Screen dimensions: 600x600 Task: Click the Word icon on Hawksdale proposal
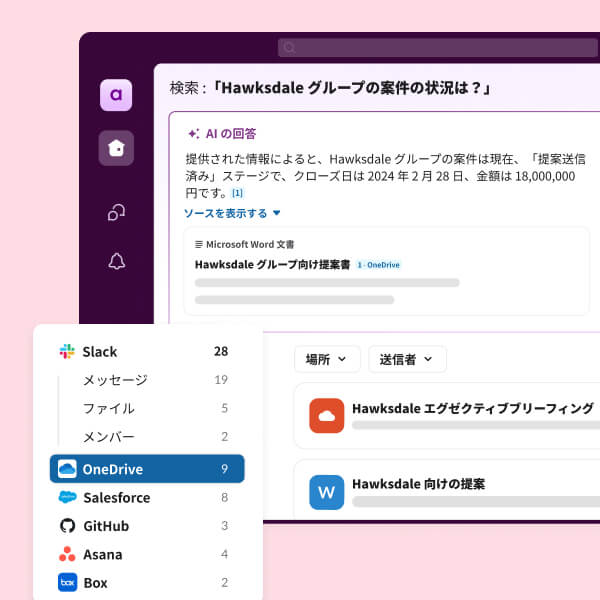[x=326, y=491]
